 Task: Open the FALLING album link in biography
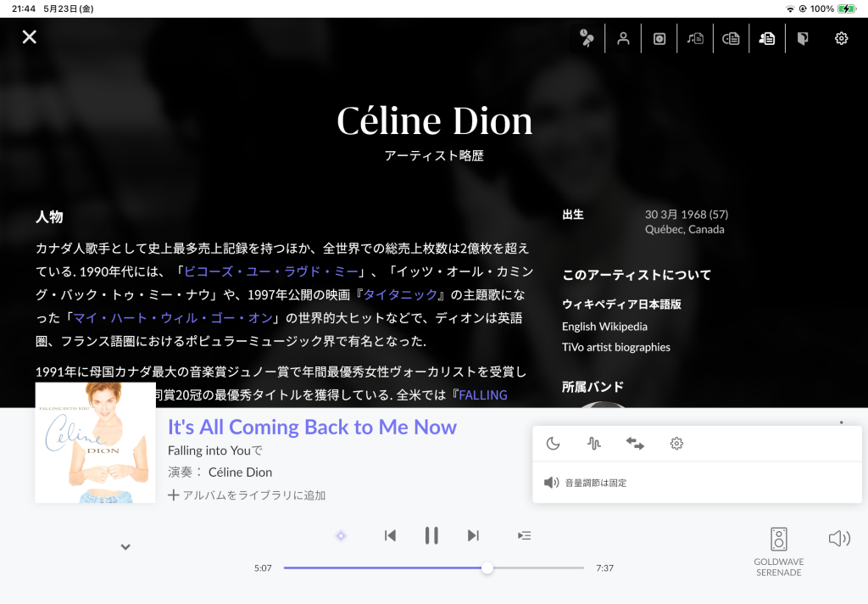pos(483,395)
